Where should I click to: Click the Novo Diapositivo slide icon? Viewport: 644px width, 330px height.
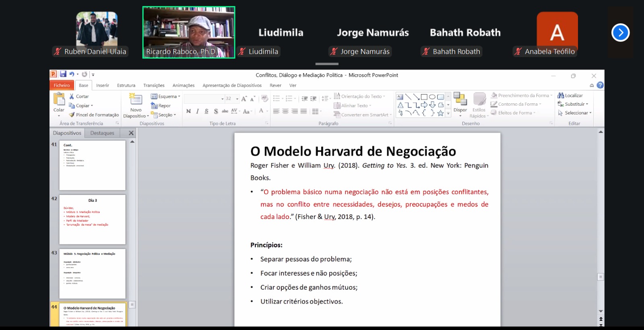[136, 99]
